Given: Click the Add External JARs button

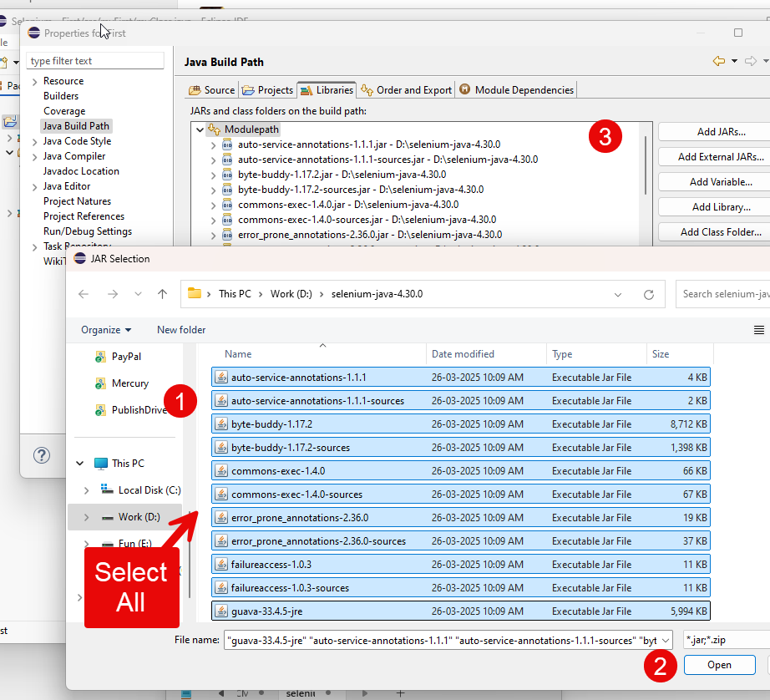Looking at the screenshot, I should click(720, 157).
